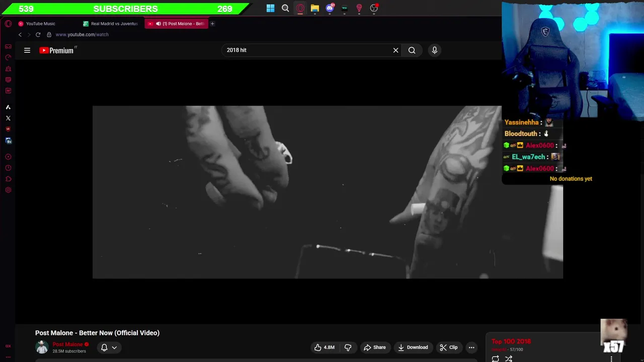Switch to the Real Madrid vs Juventus tab
Viewport: 644px width, 362px height.
click(111, 24)
